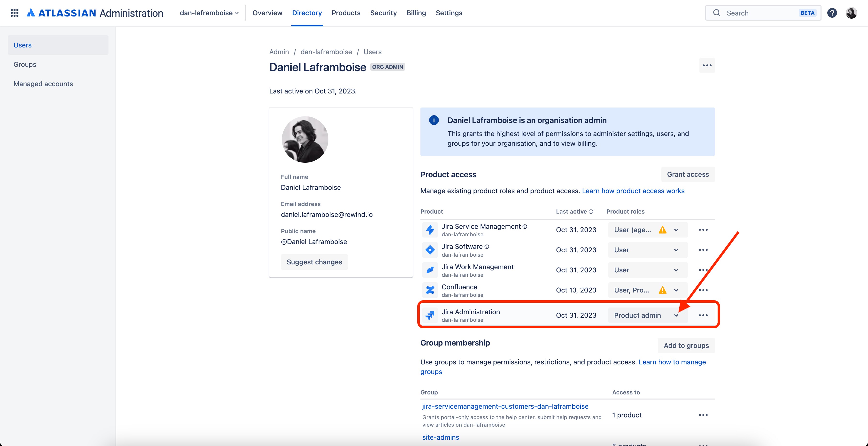
Task: Open Jira Work Management User role dropdown
Action: pos(648,270)
